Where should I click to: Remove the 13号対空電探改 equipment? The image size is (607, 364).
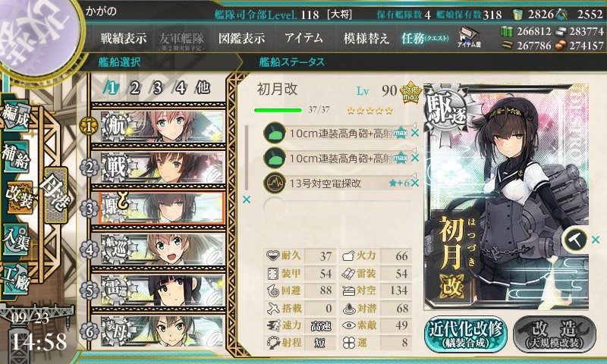pos(415,183)
